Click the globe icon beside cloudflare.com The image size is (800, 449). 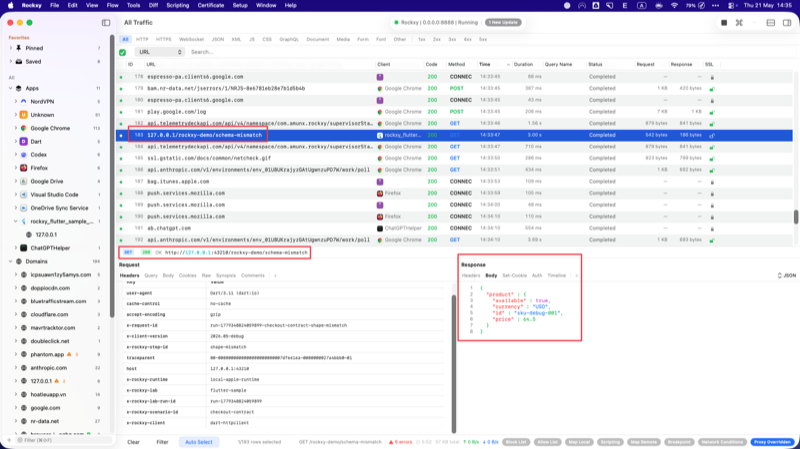(x=23, y=314)
